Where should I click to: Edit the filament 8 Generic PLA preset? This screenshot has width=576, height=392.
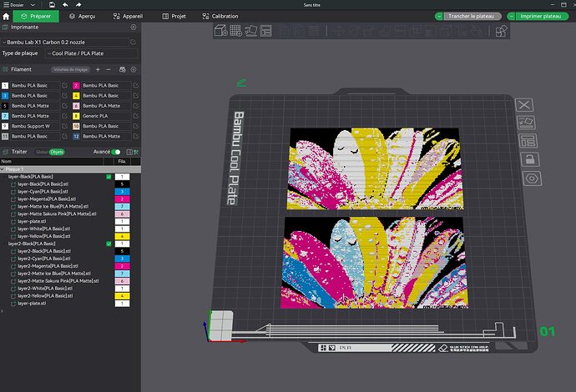coord(135,116)
